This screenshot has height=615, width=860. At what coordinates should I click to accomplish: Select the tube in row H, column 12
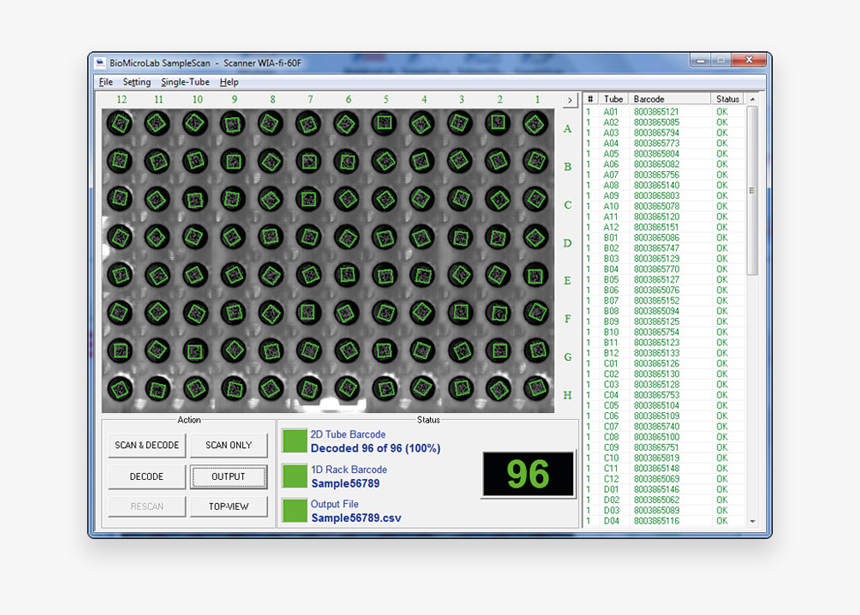click(x=120, y=388)
